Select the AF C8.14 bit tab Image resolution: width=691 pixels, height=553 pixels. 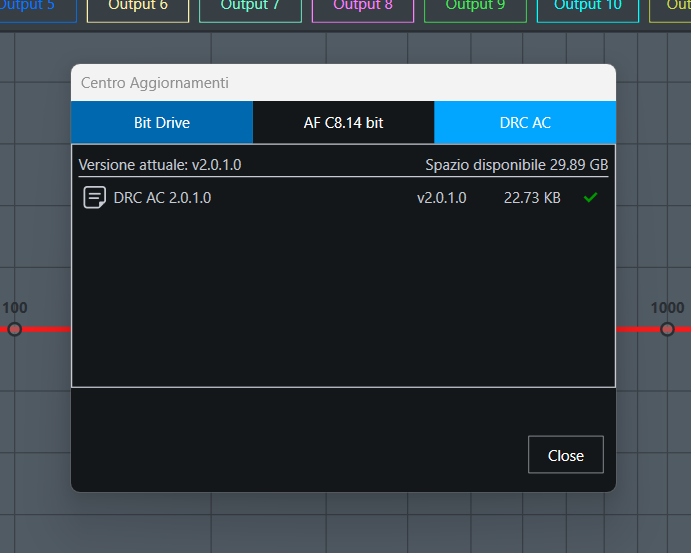[343, 122]
